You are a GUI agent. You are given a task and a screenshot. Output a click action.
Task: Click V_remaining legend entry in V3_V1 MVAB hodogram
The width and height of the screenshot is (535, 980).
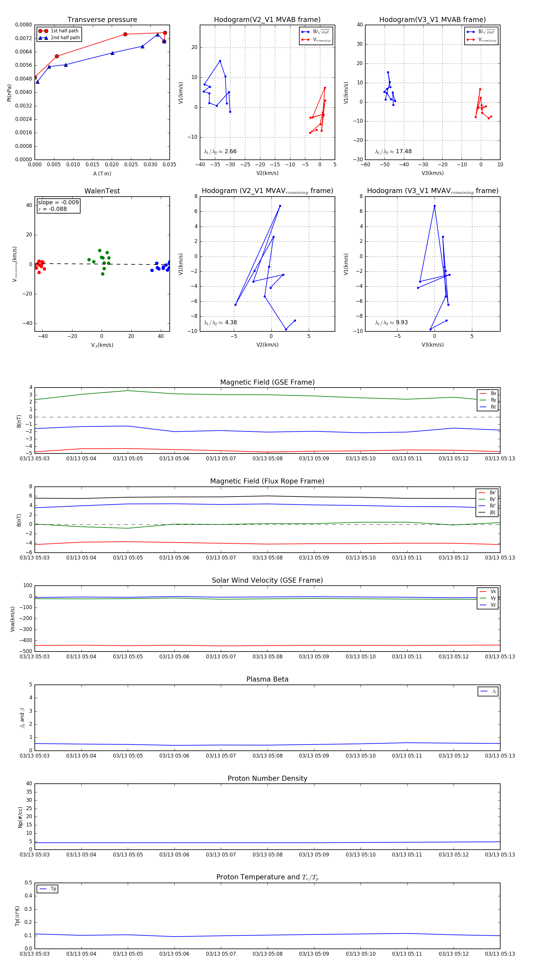[x=481, y=39]
